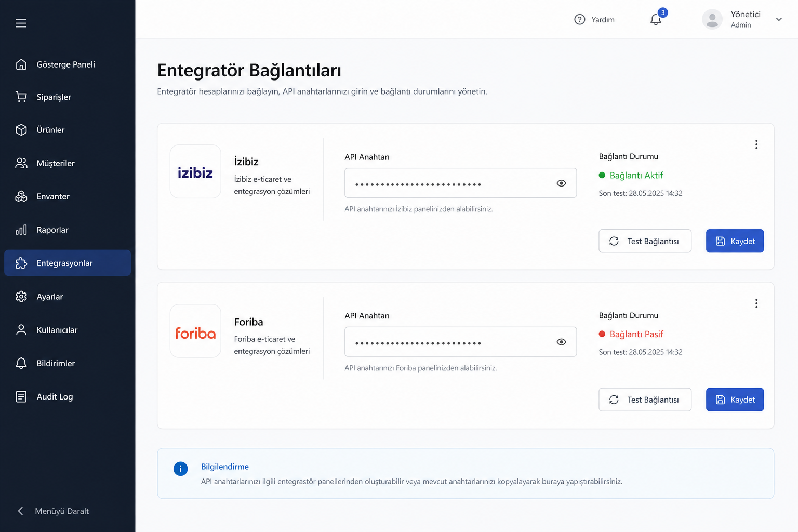798x532 pixels.
Task: Click the Raporlar bar chart icon
Action: tap(21, 230)
